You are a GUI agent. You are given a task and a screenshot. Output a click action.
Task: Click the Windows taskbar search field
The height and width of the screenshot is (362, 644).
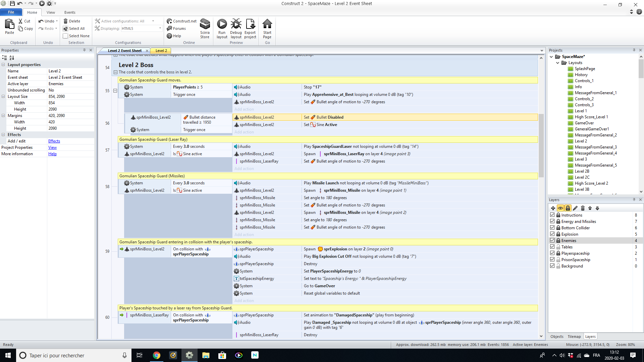pyautogui.click(x=74, y=355)
